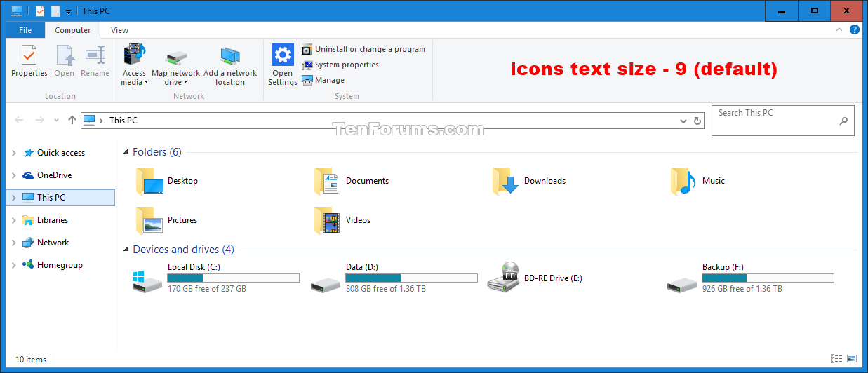Select Local Disk (C:) drive icon
868x373 pixels.
click(147, 281)
